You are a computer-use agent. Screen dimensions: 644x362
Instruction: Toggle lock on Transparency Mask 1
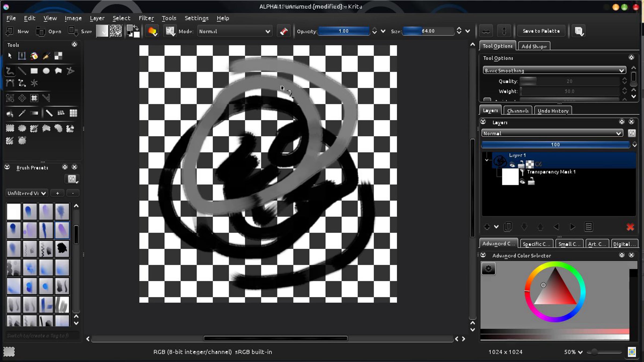coord(531,182)
